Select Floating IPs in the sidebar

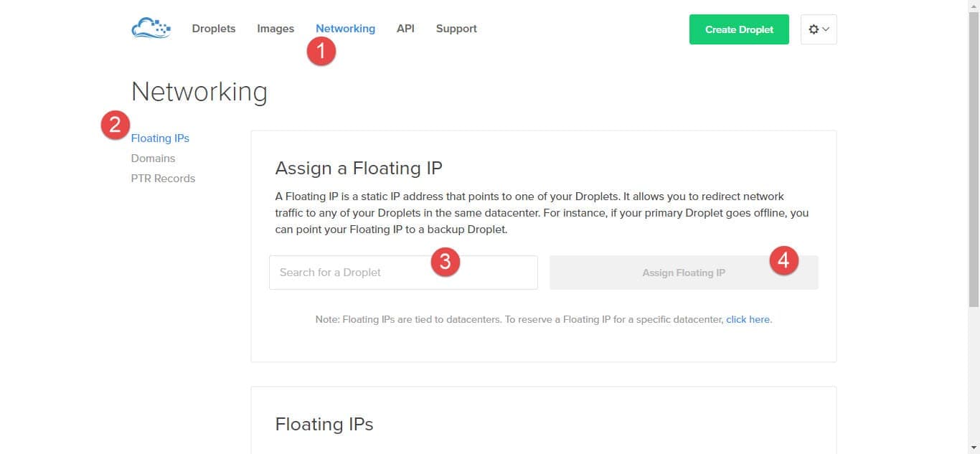[x=160, y=138]
